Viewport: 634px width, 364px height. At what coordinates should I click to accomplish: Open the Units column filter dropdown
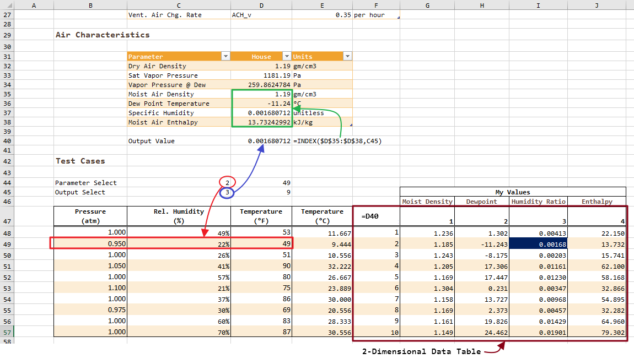tap(347, 56)
